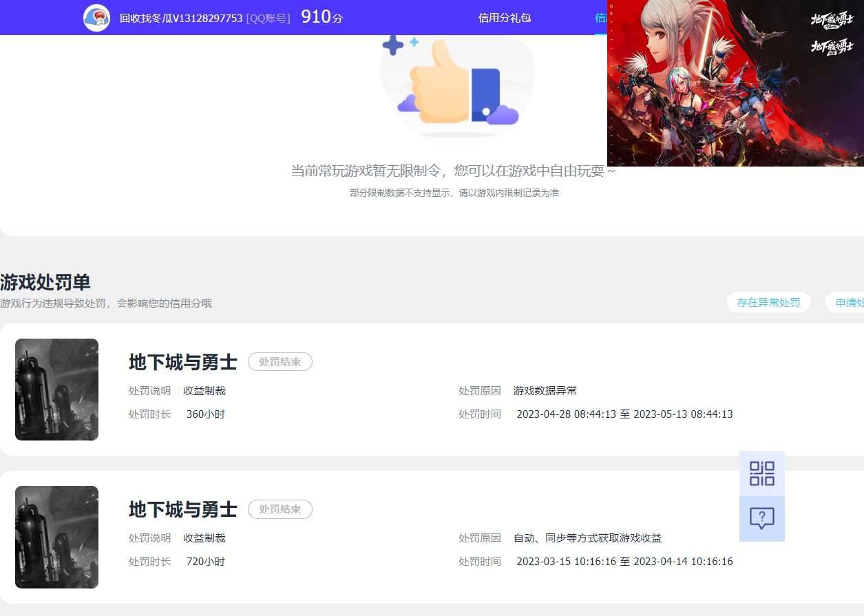Click 收益制裁 in the 360小时 card

(x=204, y=390)
